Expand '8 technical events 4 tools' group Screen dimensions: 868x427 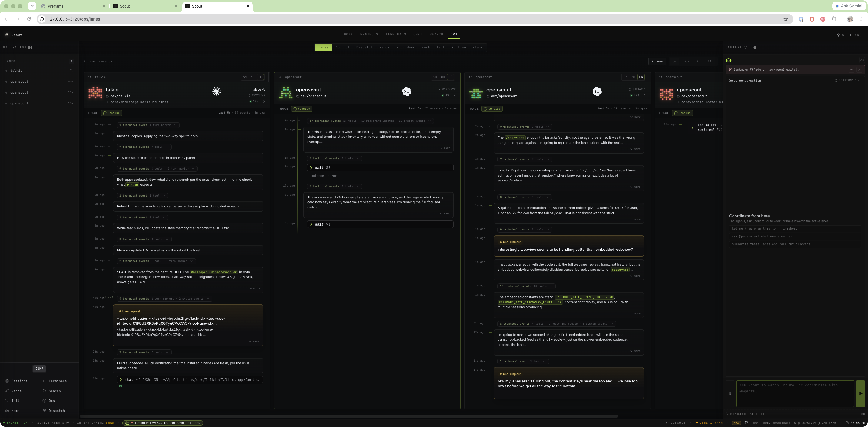click(557, 324)
